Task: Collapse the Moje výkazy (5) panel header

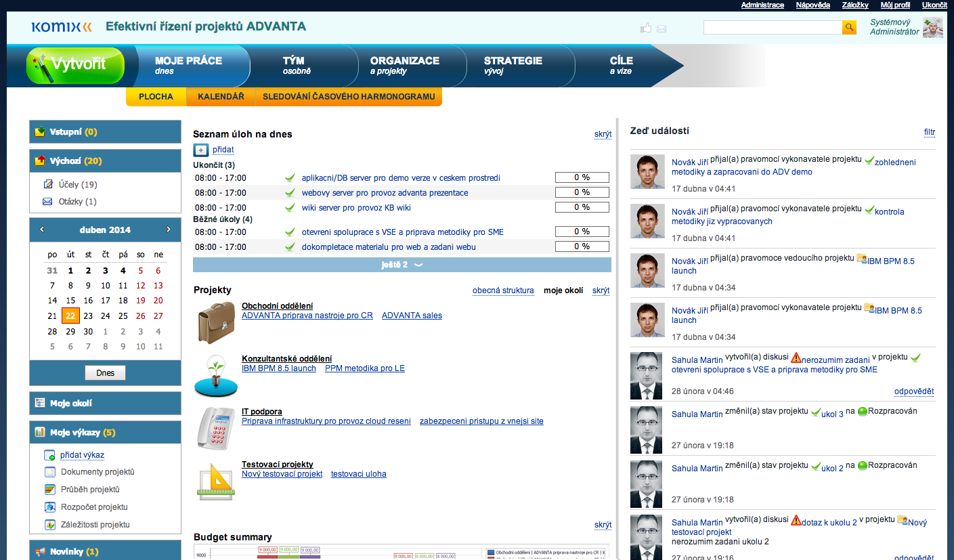Action: (106, 432)
